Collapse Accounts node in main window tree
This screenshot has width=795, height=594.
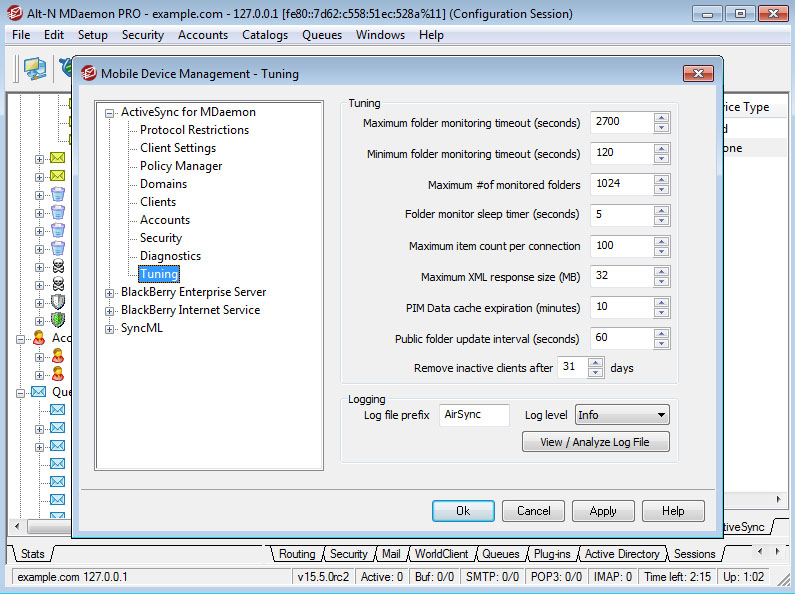(x=20, y=339)
